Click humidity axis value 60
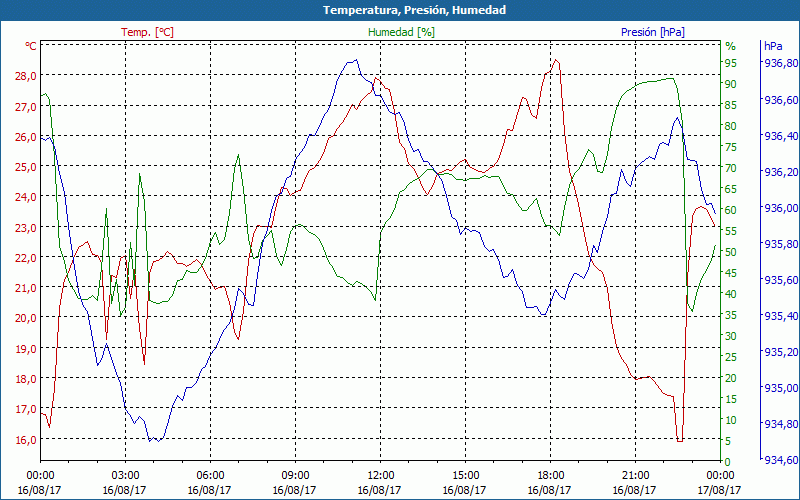This screenshot has height=500, width=800. tap(731, 210)
